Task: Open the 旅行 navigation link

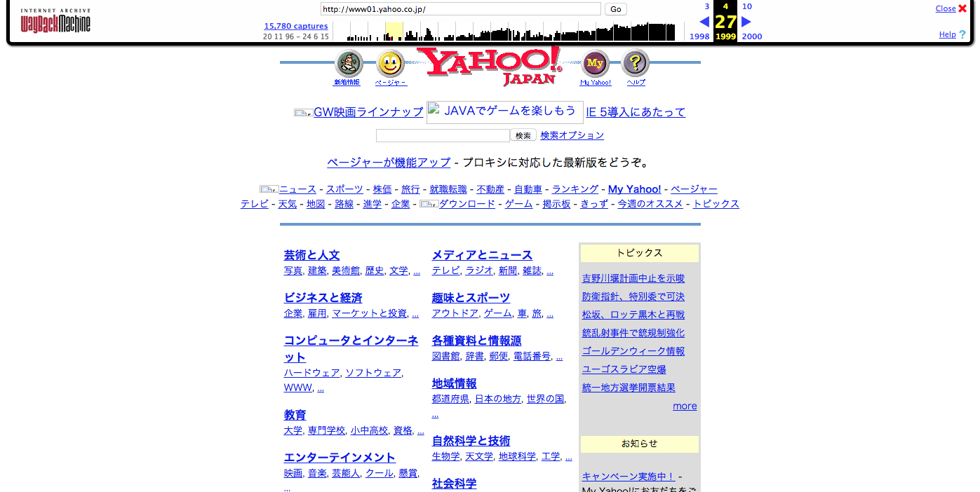Action: click(410, 189)
